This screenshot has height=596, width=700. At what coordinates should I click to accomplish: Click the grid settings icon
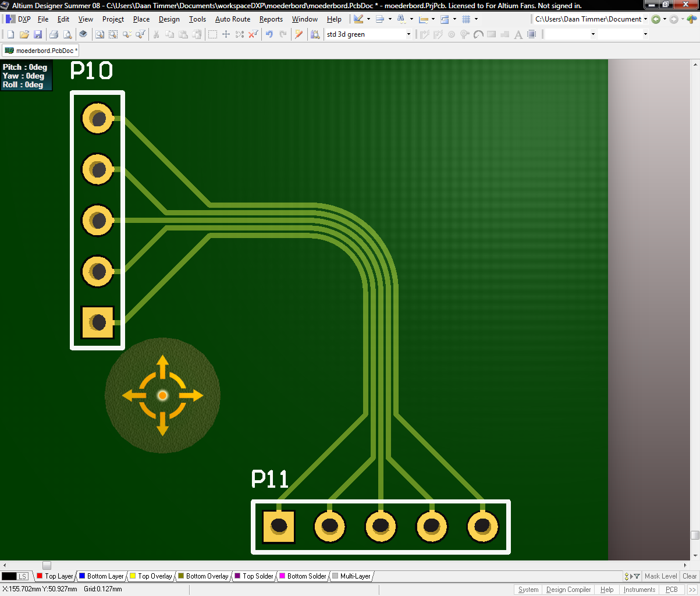(466, 19)
